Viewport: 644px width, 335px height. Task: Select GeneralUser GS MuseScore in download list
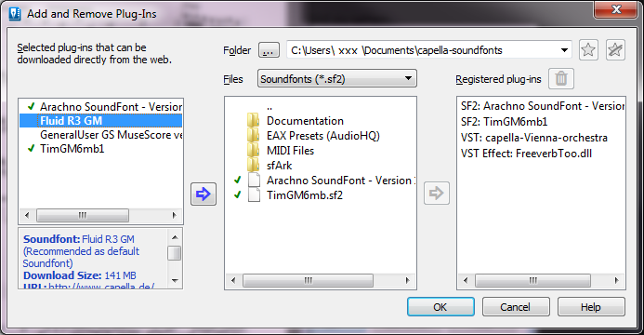pos(111,135)
